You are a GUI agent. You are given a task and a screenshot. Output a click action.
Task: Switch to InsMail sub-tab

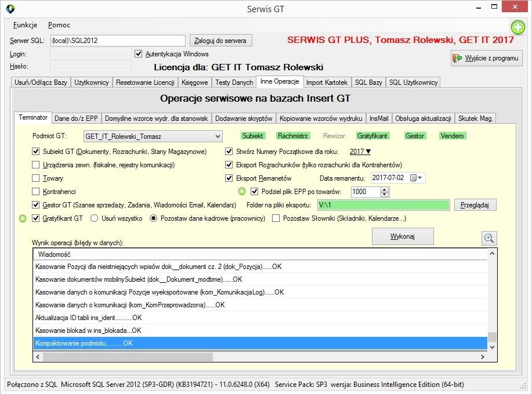(x=379, y=118)
